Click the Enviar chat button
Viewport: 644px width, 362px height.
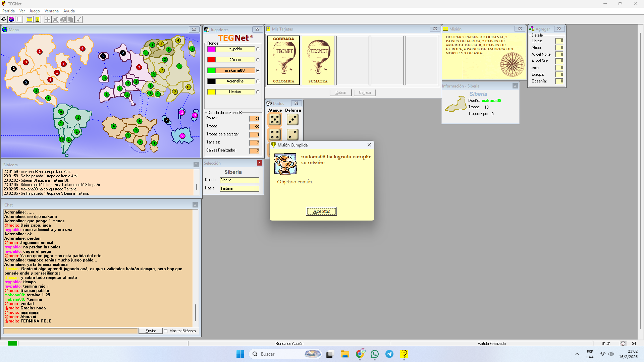[151, 331]
